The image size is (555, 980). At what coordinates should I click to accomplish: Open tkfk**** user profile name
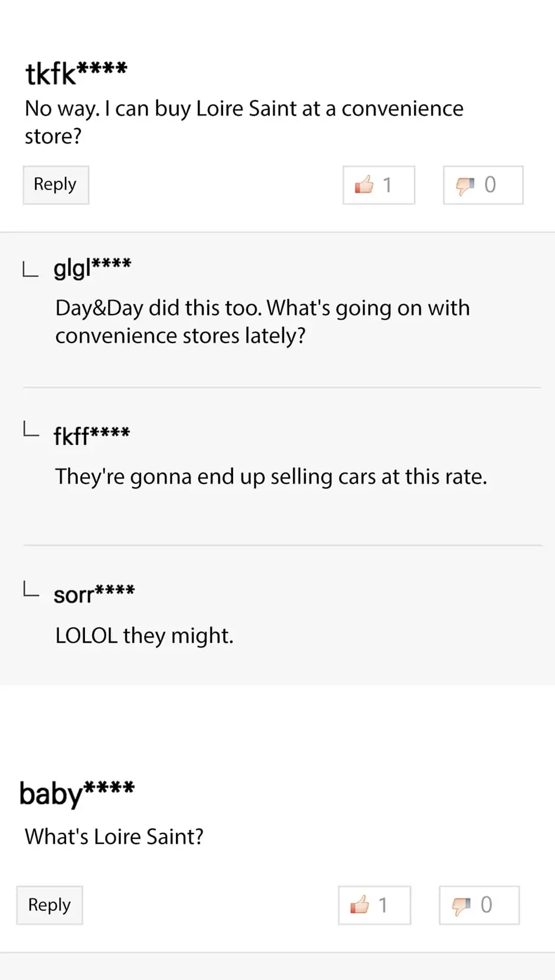[76, 73]
